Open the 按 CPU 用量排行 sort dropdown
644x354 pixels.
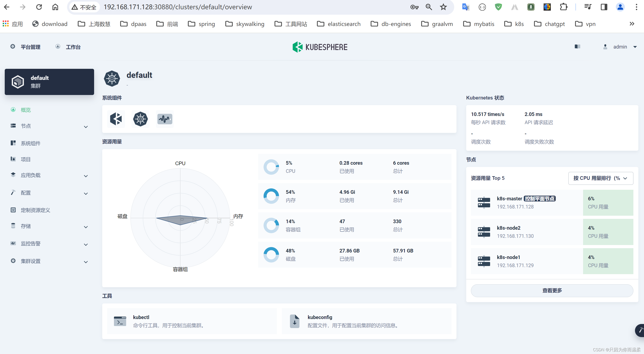click(x=600, y=178)
